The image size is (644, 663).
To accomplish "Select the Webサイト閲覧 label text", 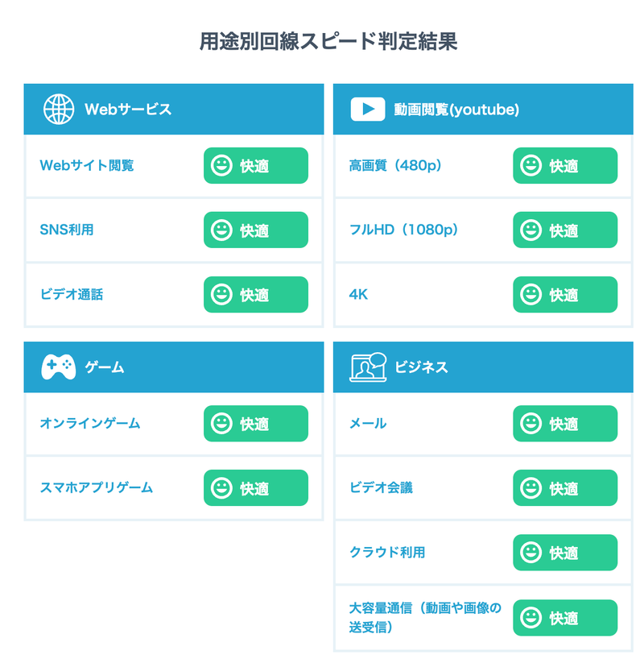I will [x=89, y=165].
